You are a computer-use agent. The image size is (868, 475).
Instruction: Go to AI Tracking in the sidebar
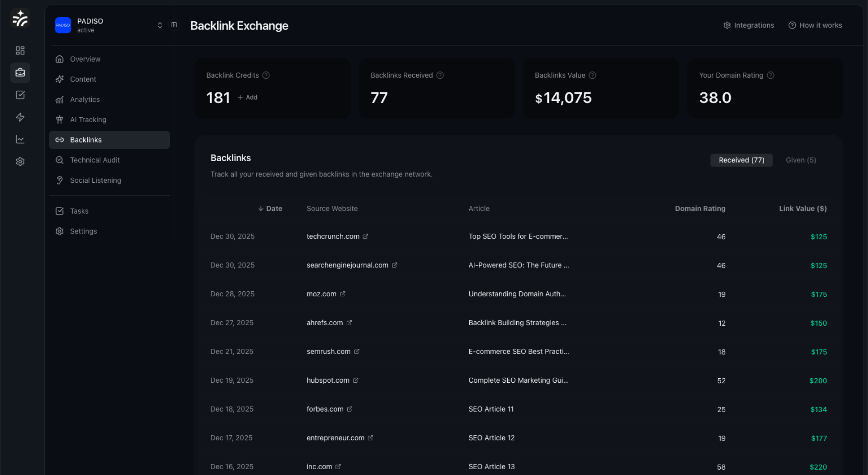(88, 120)
